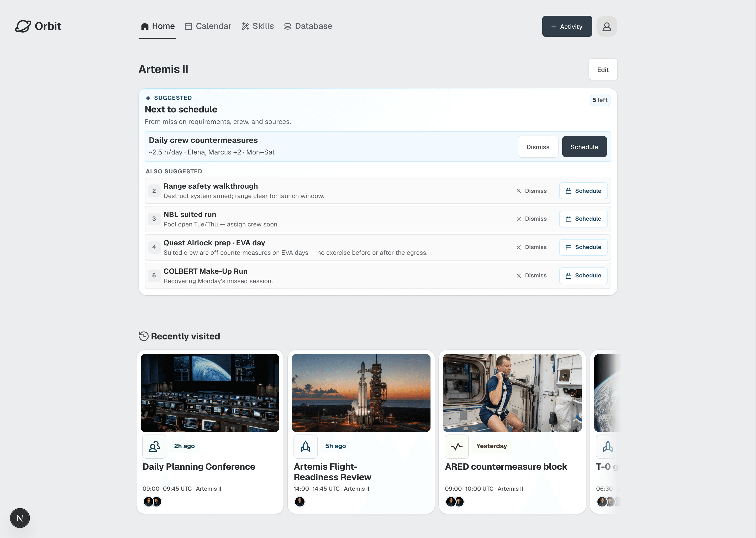Viewport: 756px width, 538px height.
Task: Click crew avatars on Daily Planning Conference
Action: point(152,502)
